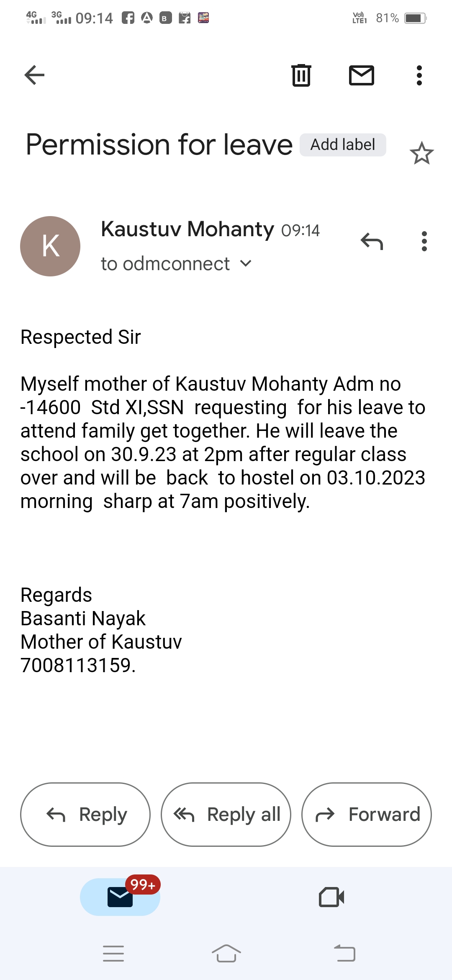
Task: Tap the Android recent apps menu icon
Action: (113, 954)
